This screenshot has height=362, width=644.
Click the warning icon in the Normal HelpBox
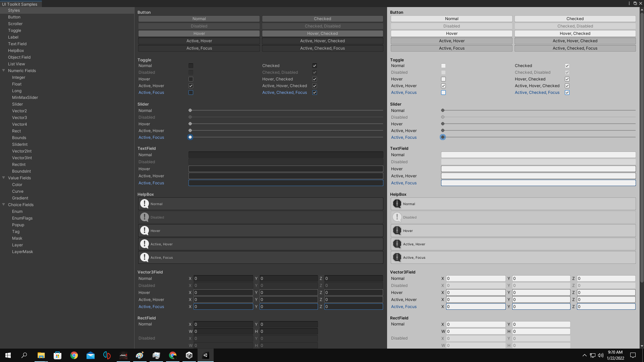click(x=145, y=203)
